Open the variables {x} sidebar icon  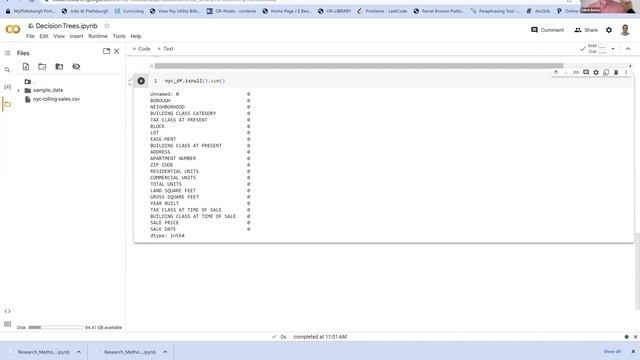7,87
